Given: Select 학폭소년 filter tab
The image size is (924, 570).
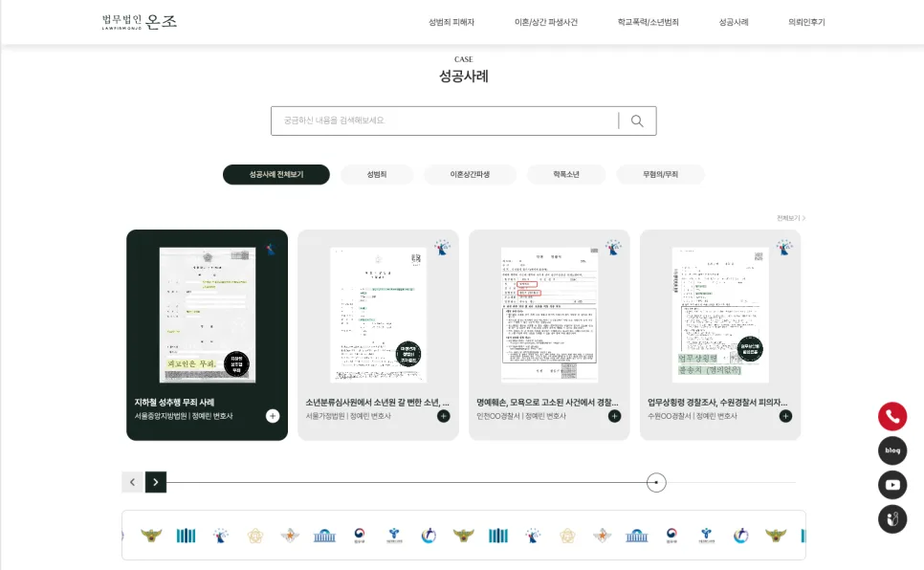Looking at the screenshot, I should coord(565,174).
